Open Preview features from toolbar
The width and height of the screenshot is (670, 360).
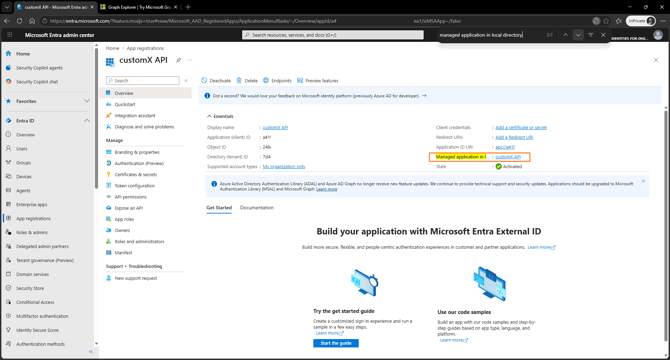click(x=317, y=81)
